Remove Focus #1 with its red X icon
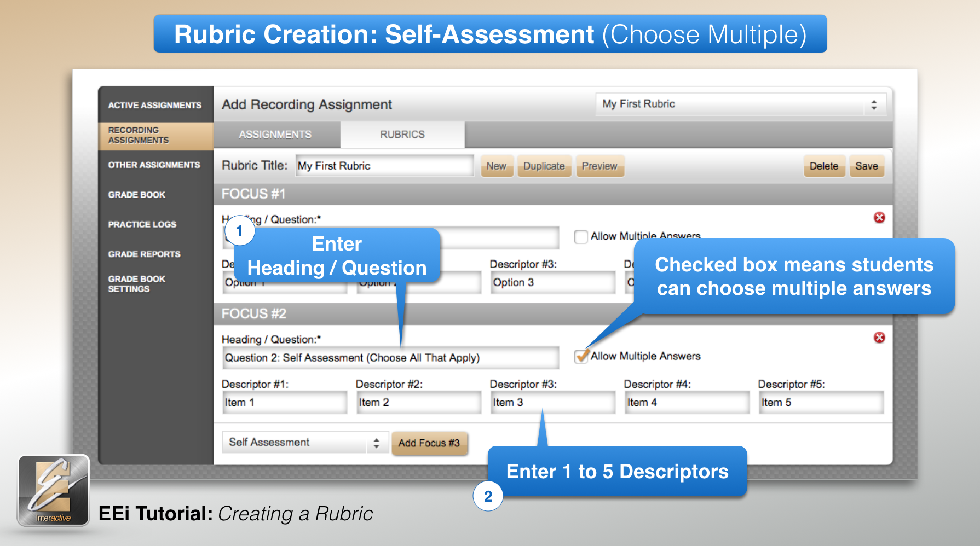The image size is (980, 546). tap(879, 218)
